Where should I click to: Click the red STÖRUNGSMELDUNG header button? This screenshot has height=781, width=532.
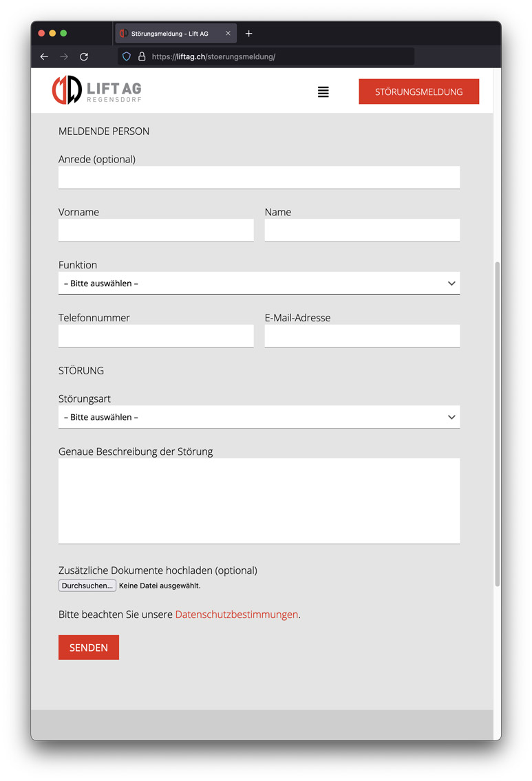coord(419,92)
